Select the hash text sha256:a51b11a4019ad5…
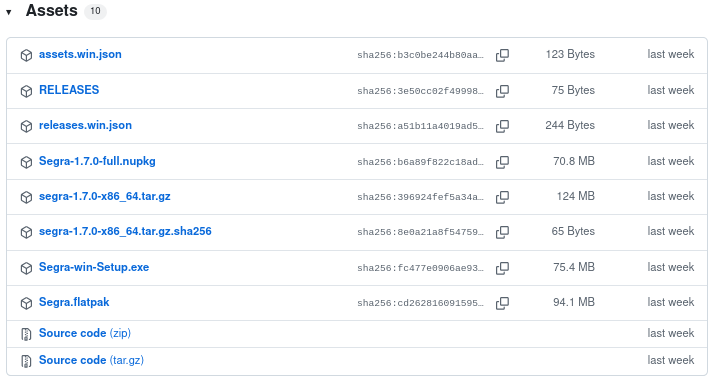The width and height of the screenshot is (716, 387). click(x=420, y=126)
